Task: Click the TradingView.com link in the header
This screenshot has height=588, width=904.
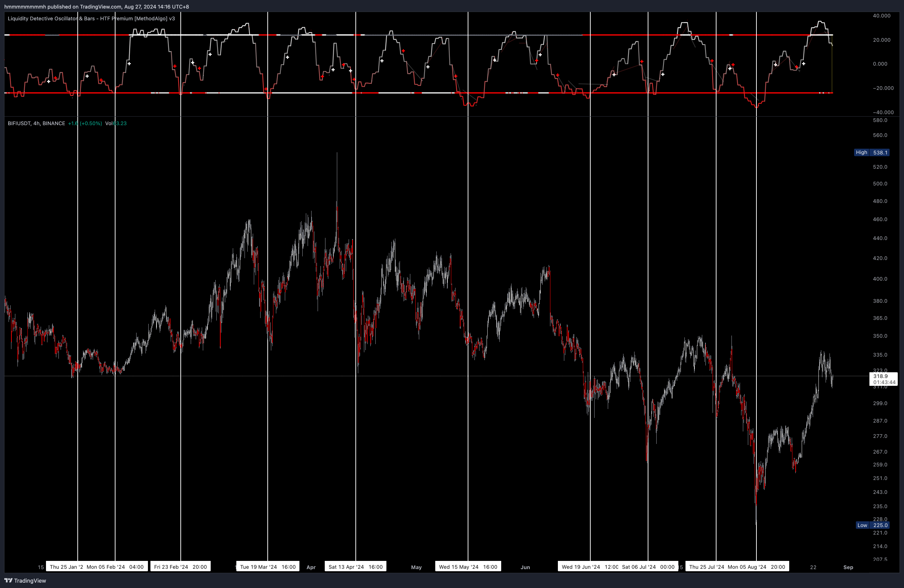Action: [x=101, y=6]
